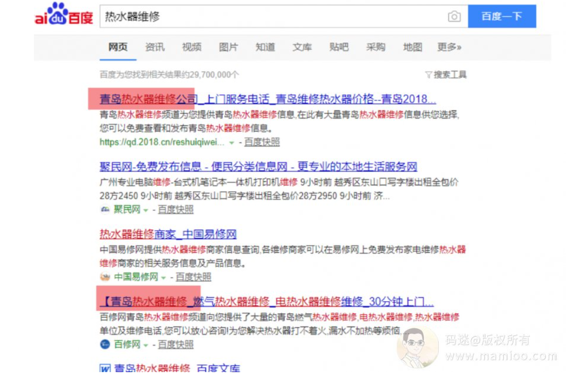The image size is (588, 379).
Task: Expand dropdown arrow after qd.2018.cn URL
Action: pos(232,143)
